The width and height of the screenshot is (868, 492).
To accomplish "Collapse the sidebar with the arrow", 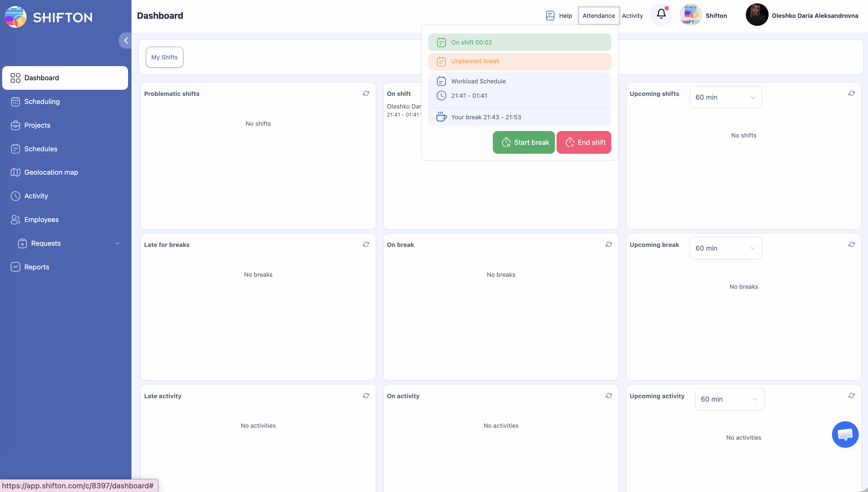I will click(x=126, y=41).
